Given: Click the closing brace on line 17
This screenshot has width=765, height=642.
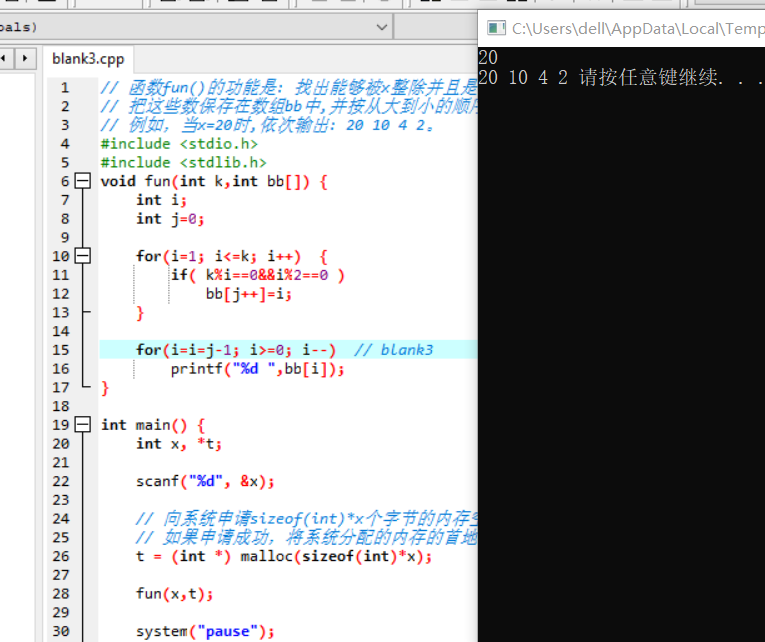Looking at the screenshot, I should tap(105, 388).
